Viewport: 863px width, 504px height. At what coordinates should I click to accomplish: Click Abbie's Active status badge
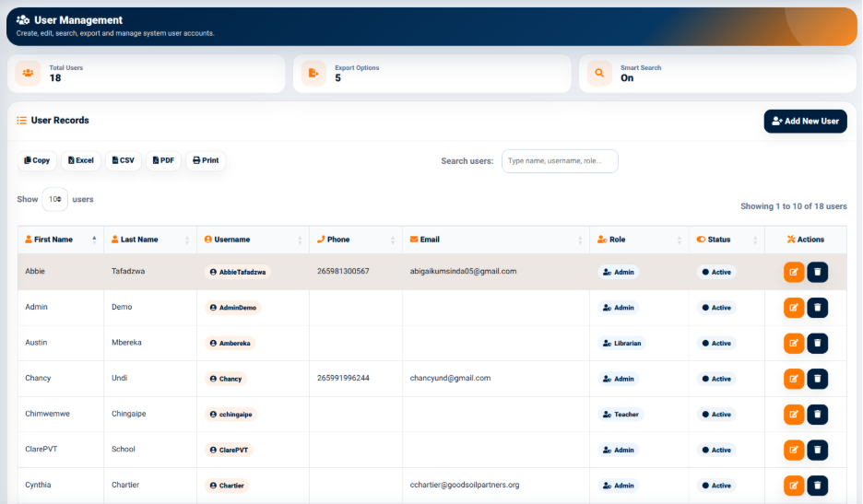[x=716, y=272]
